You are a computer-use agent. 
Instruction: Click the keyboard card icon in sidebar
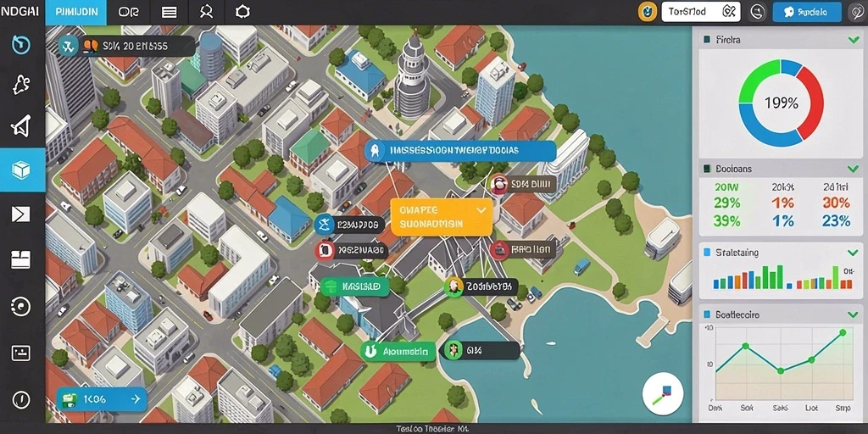click(x=21, y=353)
